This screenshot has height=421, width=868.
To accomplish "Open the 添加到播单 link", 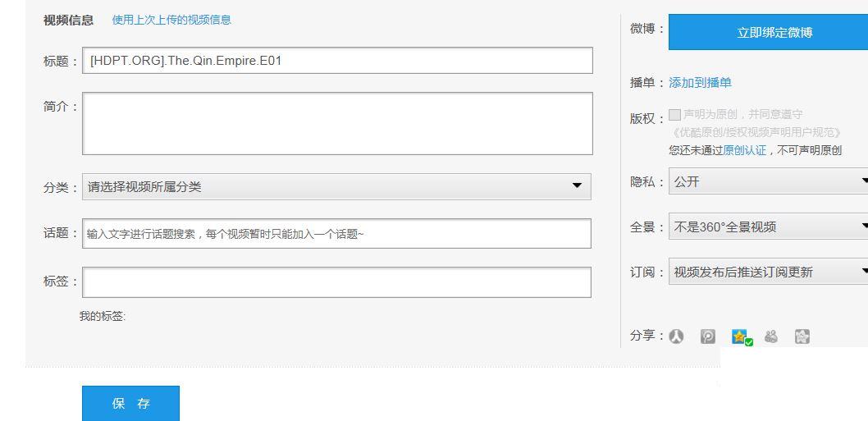I will pyautogui.click(x=700, y=83).
